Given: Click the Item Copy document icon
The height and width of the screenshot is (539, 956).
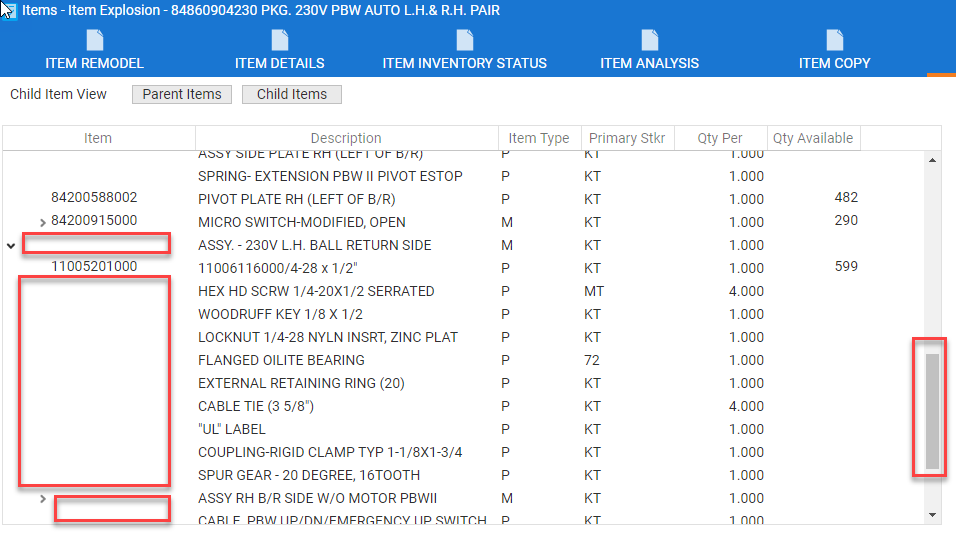Looking at the screenshot, I should click(x=834, y=40).
